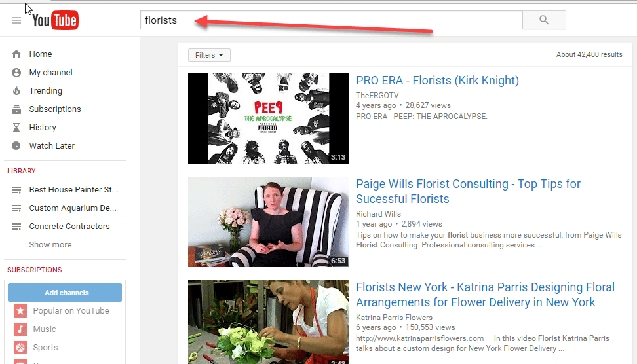
Task: Open Custom Aquarium playlist
Action: coord(73,208)
